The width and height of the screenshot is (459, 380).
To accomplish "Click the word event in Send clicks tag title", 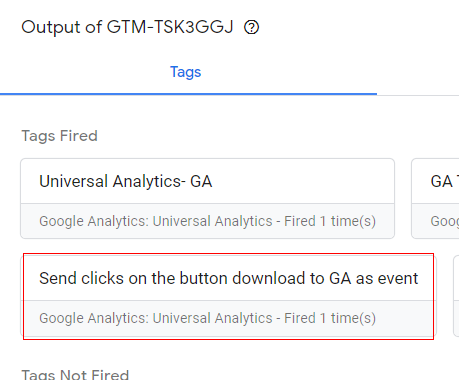I will pyautogui.click(x=398, y=278).
